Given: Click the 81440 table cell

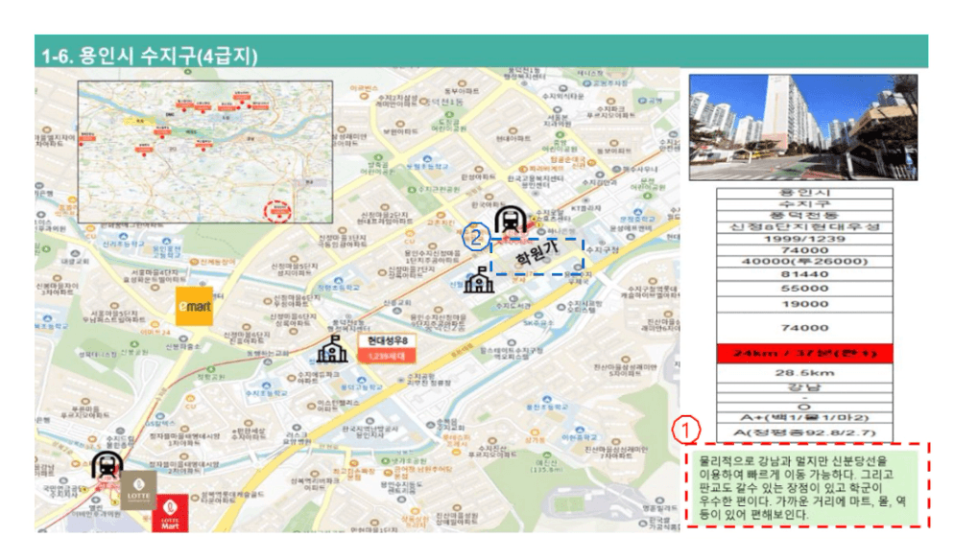Looking at the screenshot, I should coord(804,274).
